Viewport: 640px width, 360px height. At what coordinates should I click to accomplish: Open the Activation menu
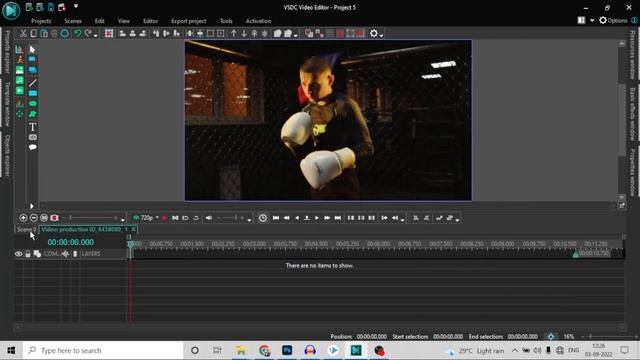[x=258, y=21]
